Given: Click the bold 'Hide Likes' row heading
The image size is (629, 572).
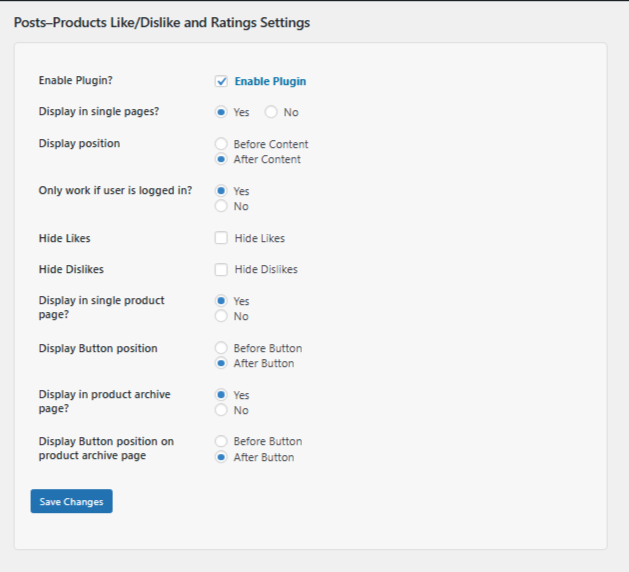Looking at the screenshot, I should (x=64, y=238).
